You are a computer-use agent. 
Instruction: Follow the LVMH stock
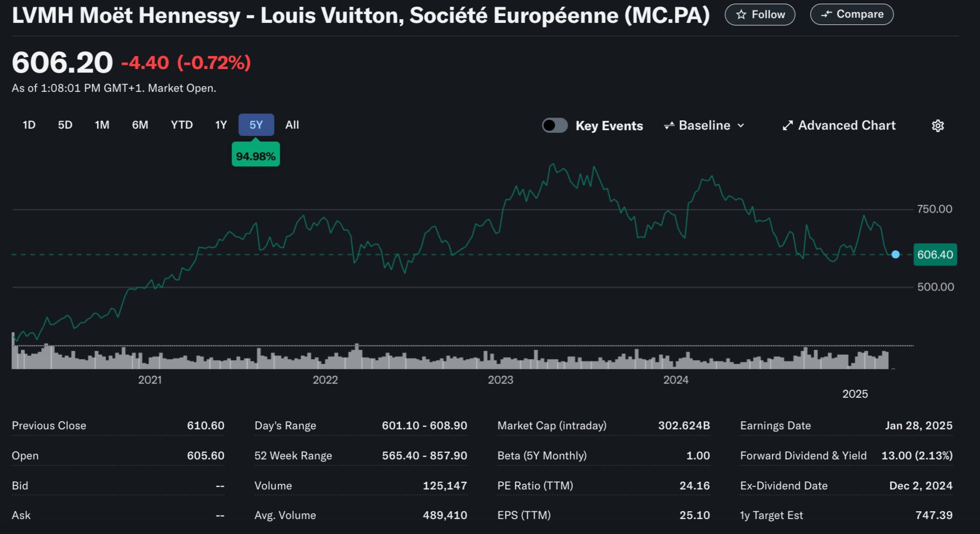(x=760, y=15)
